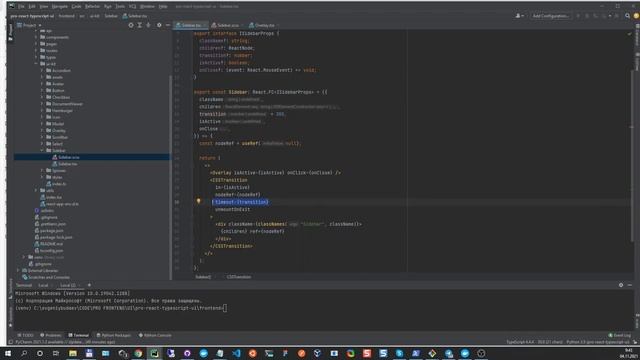This screenshot has width=640, height=360.
Task: Open Google Chrome from the taskbar
Action: pos(138,353)
